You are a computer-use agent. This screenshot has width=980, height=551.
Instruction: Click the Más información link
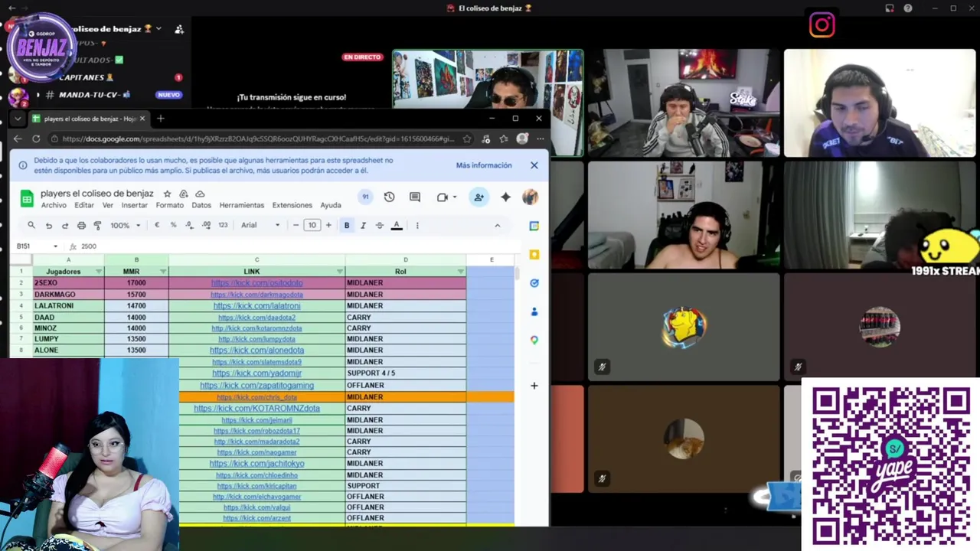click(x=484, y=165)
